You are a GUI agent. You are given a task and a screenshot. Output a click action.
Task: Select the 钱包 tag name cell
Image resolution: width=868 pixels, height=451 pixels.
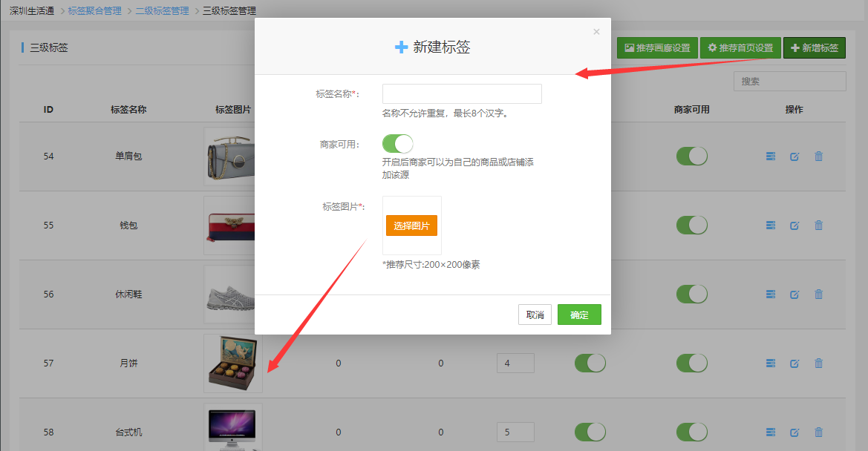[x=128, y=225]
